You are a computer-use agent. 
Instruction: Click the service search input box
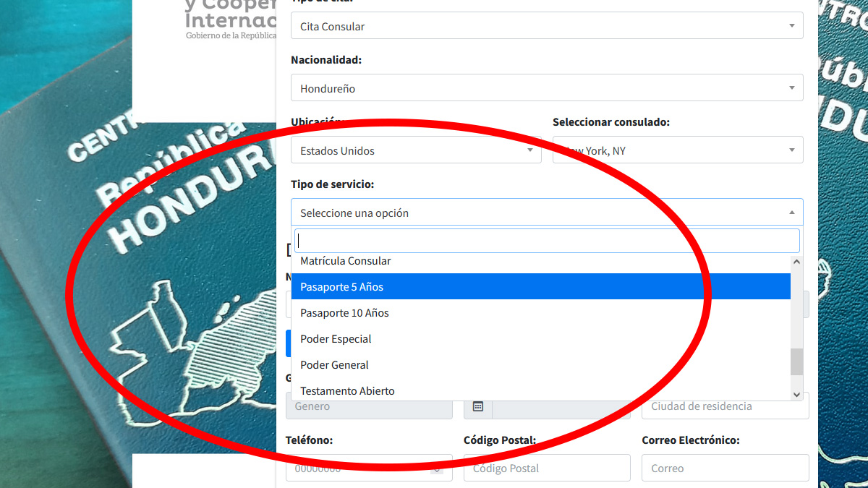547,240
